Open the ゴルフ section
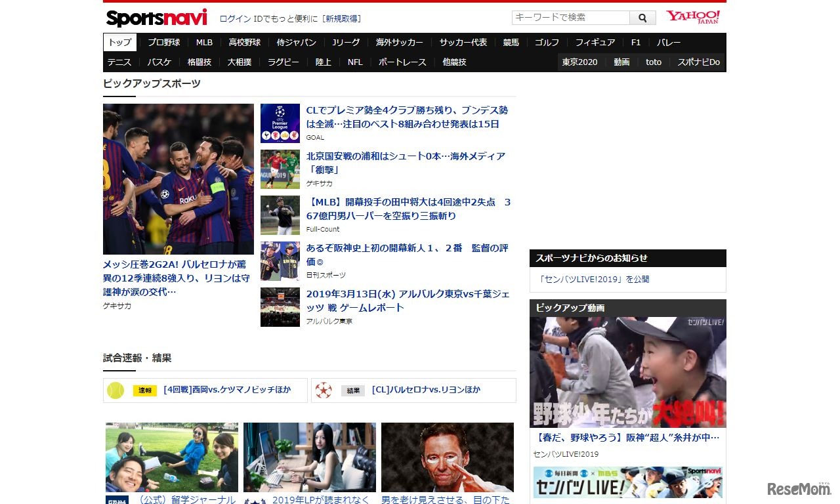This screenshot has width=840, height=504. (x=547, y=42)
